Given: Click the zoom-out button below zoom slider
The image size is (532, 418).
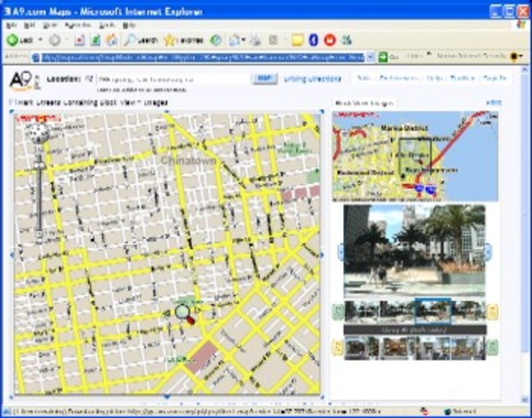Looking at the screenshot, I should 39,234.
